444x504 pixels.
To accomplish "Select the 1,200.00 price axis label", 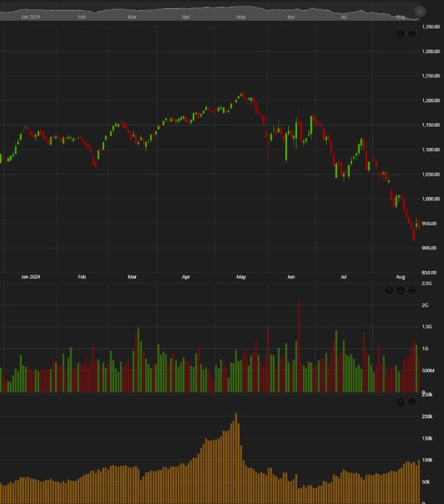I will pyautogui.click(x=431, y=101).
